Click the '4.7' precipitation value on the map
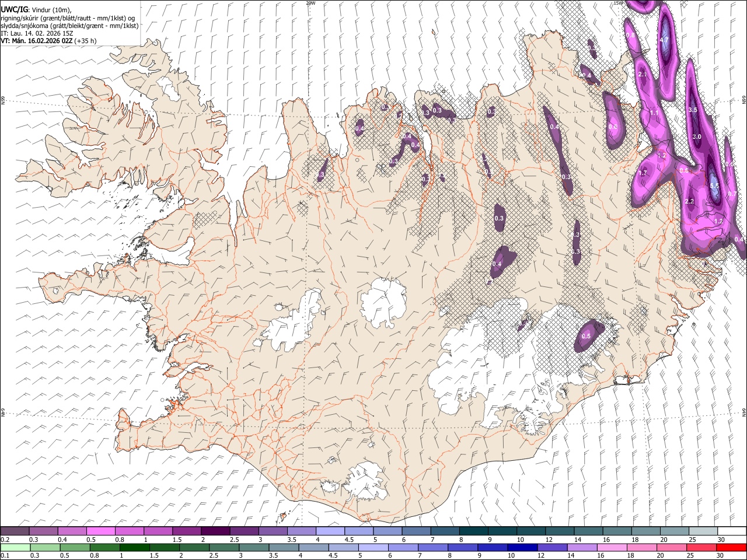The height and width of the screenshot is (560, 747). click(664, 40)
